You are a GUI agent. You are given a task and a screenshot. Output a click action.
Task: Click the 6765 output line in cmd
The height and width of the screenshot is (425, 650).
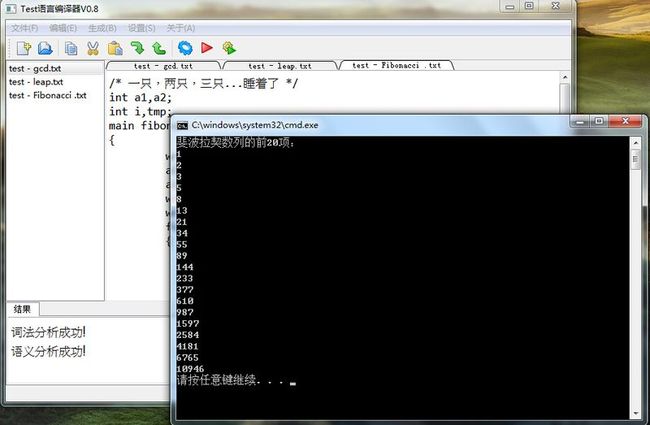[187, 357]
